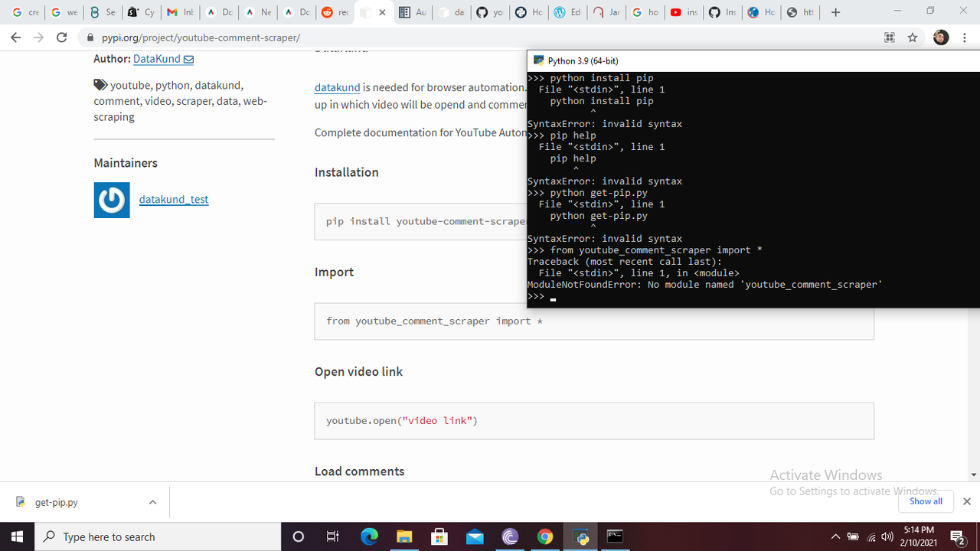980x551 pixels.
Task: Open the command prompt taskbar icon
Action: point(616,536)
